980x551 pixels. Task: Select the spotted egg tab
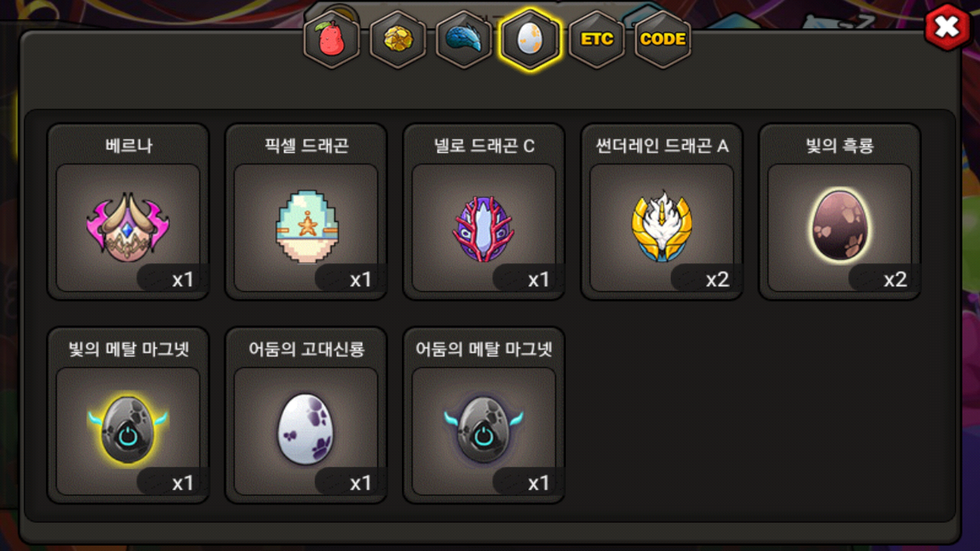pyautogui.click(x=530, y=40)
